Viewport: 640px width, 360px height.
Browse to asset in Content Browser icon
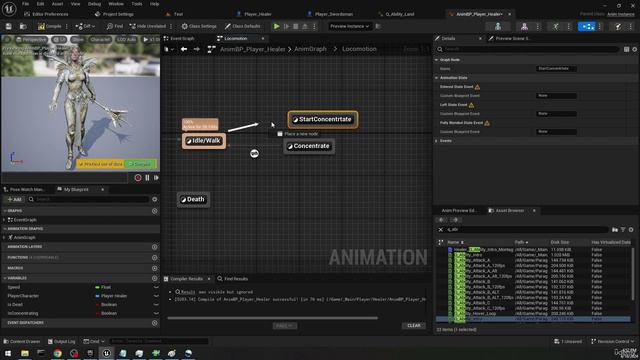[x=23, y=26]
